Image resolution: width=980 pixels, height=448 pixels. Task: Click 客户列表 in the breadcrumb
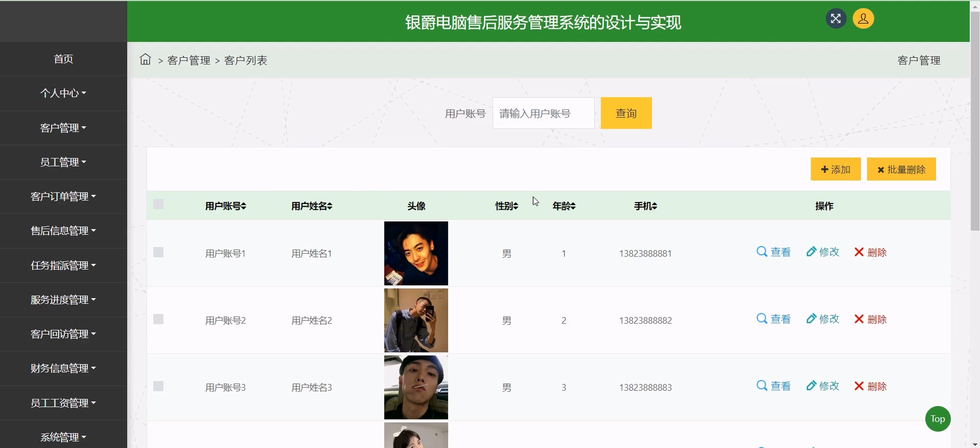[246, 60]
